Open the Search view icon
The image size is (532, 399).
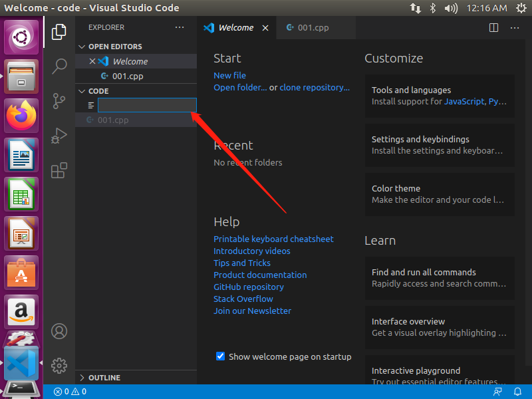59,66
